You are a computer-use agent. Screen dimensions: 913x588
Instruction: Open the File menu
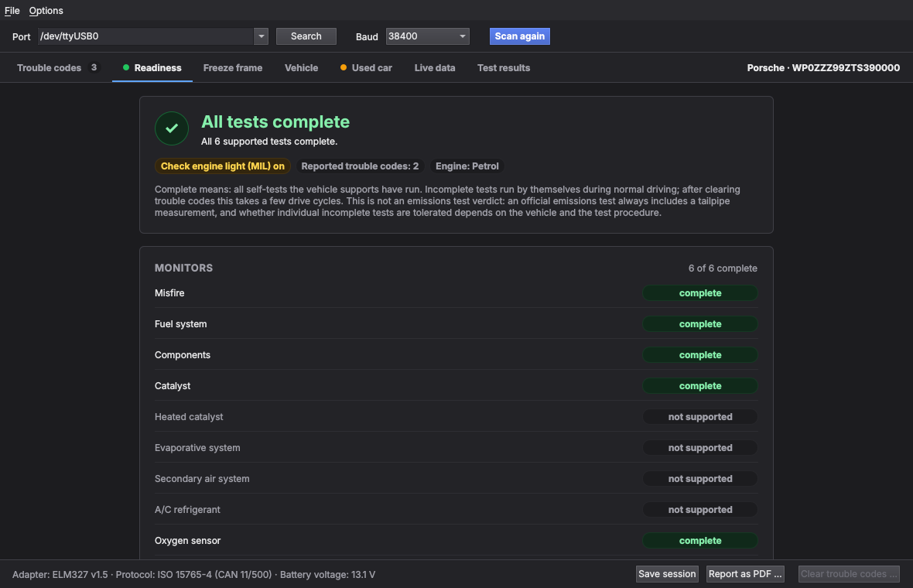point(12,11)
